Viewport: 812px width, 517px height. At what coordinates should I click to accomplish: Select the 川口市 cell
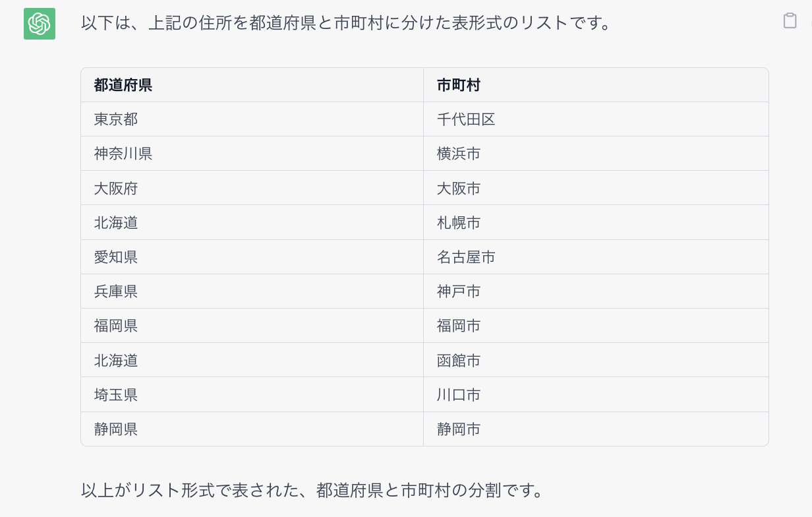tap(596, 394)
